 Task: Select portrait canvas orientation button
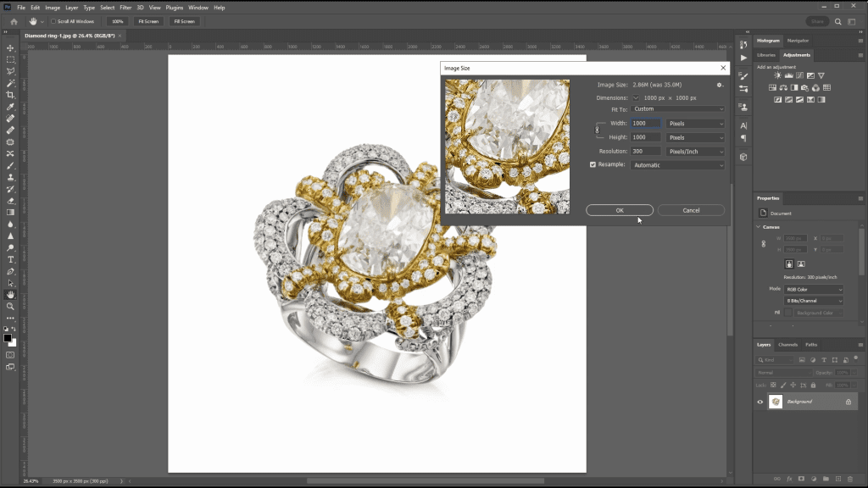pos(789,264)
